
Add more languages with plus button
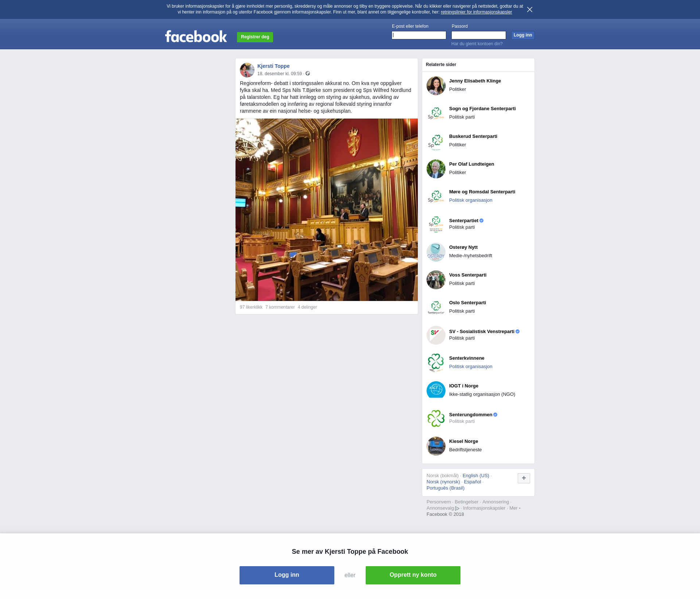click(x=524, y=478)
